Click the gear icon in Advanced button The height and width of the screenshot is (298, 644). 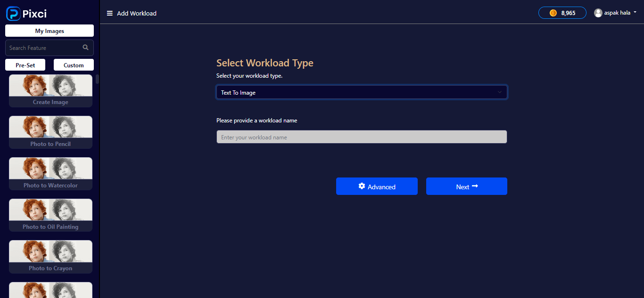[362, 186]
